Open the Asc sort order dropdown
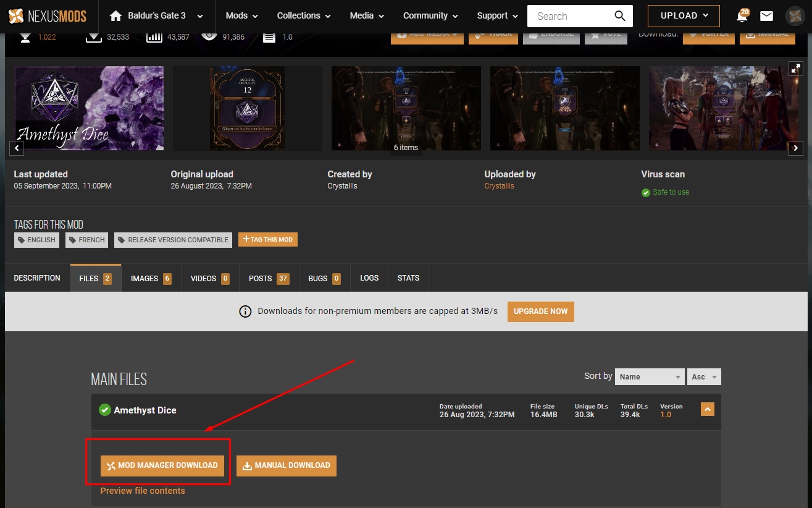 (705, 376)
